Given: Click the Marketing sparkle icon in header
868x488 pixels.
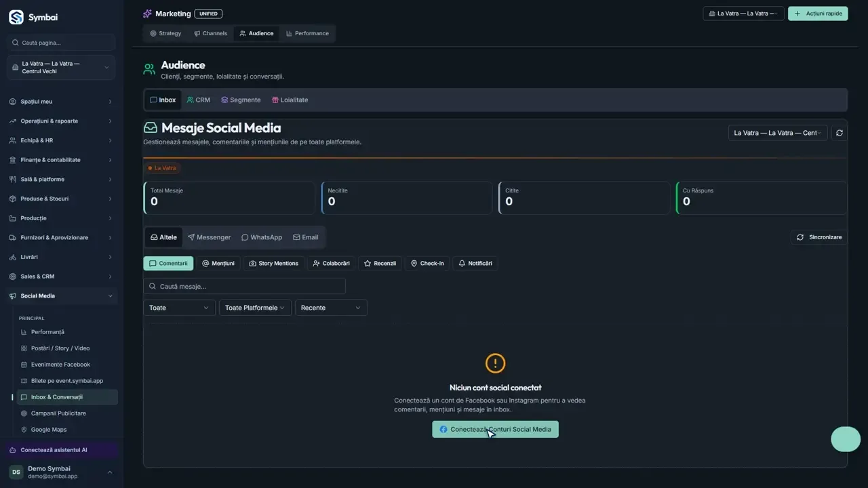Looking at the screenshot, I should tap(147, 14).
